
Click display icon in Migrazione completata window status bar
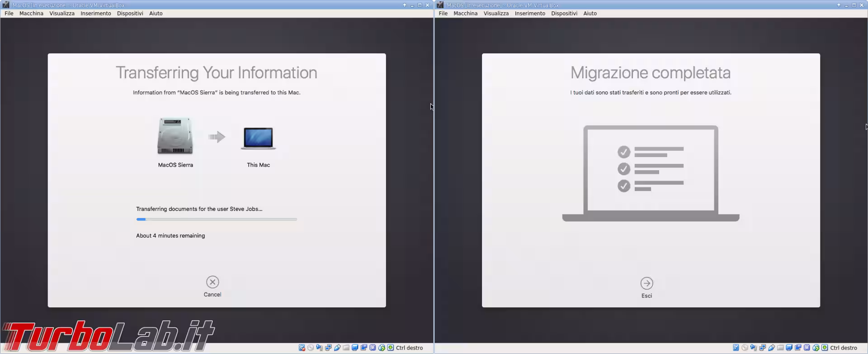pos(789,348)
